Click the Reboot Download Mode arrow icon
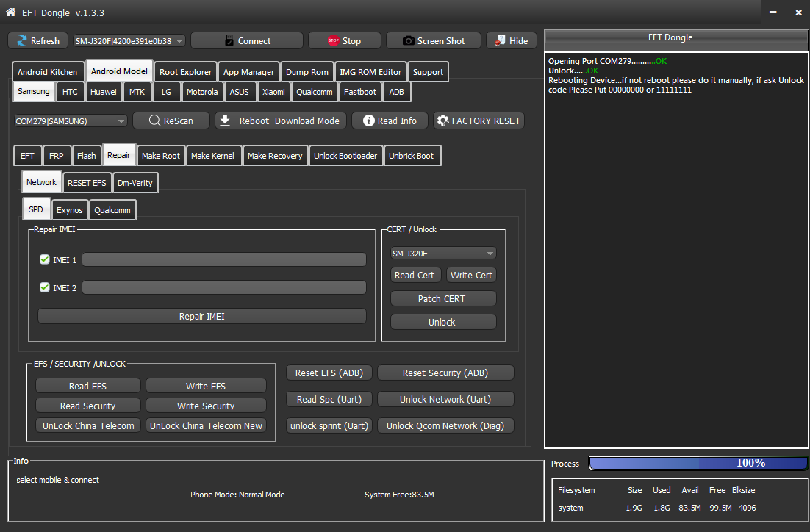Viewport: 810px width, 532px height. click(225, 121)
